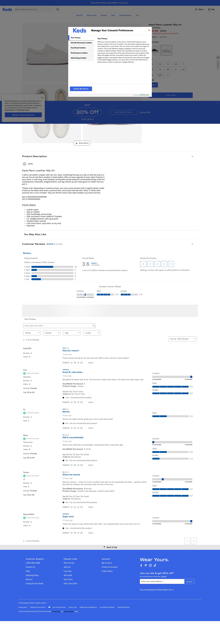The image size is (220, 644).
Task: Open Sort by Most Recent dropdown
Action: point(183,339)
